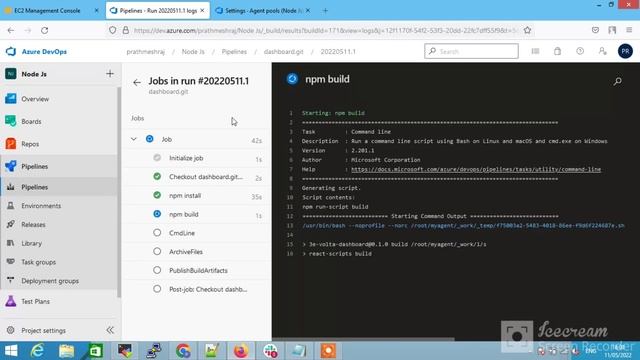
Task: Switch to EC2 Management Console tab
Action: click(x=47, y=11)
